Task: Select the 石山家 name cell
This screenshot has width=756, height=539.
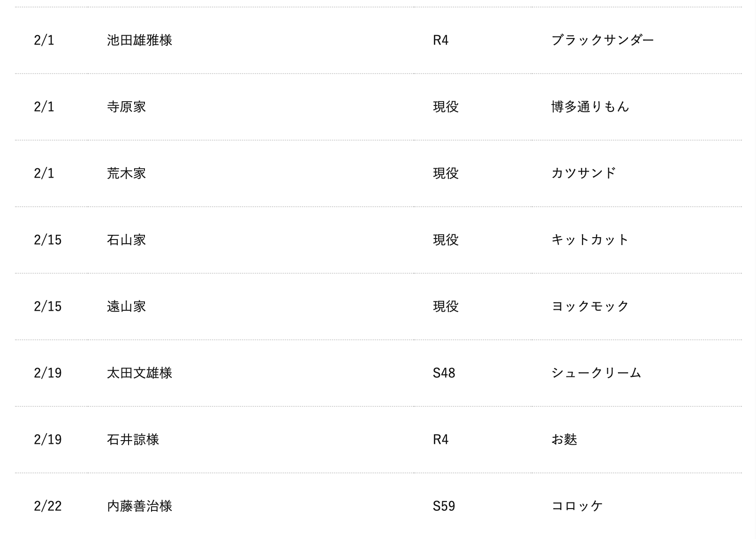Action: pyautogui.click(x=126, y=240)
